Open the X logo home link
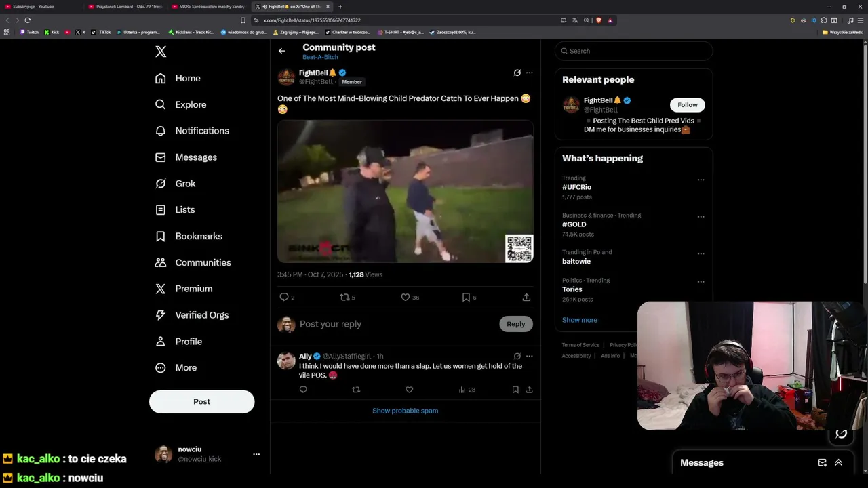 point(161,52)
